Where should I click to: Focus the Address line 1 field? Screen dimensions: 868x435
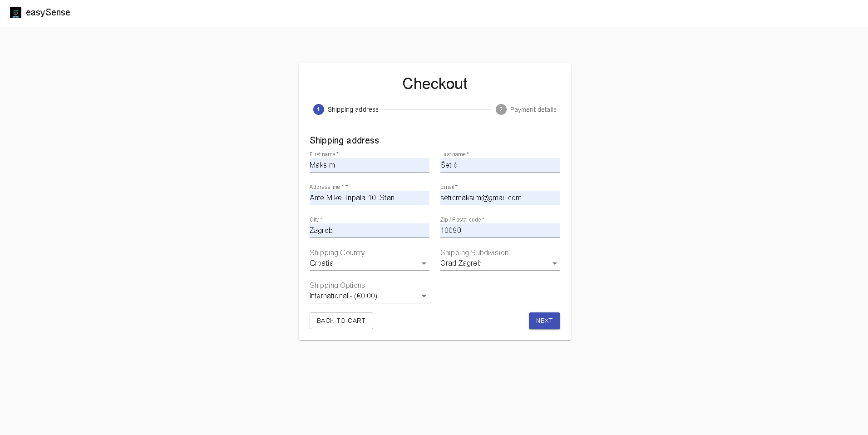369,198
